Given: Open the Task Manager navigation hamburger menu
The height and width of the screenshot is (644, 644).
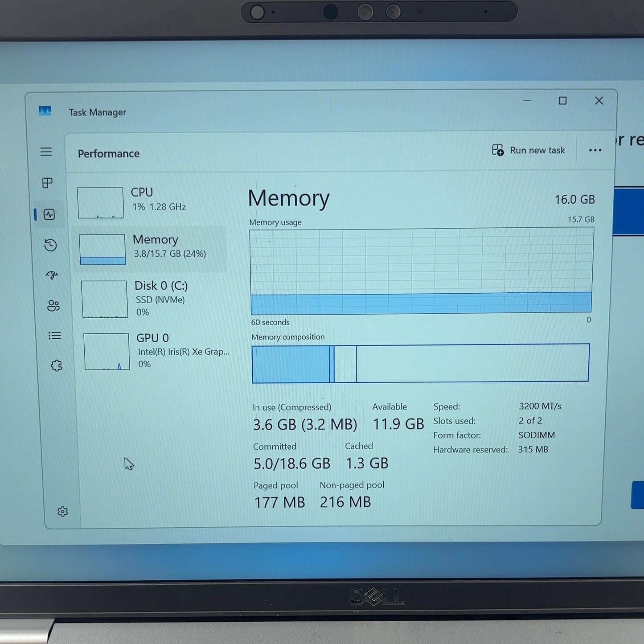Looking at the screenshot, I should 46,152.
